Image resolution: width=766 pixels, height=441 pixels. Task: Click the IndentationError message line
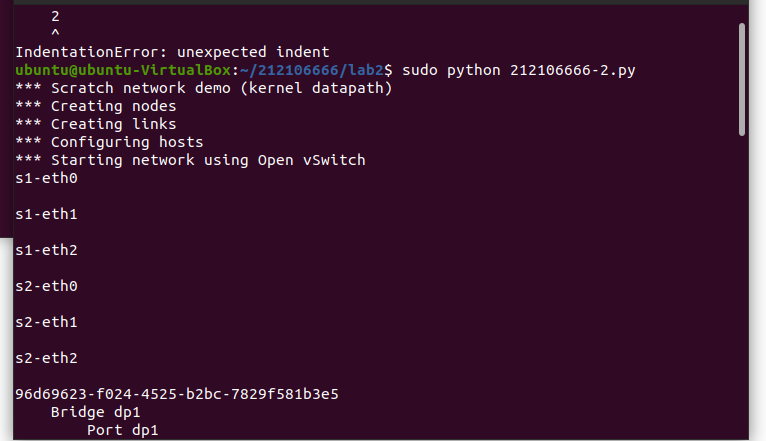[x=172, y=52]
